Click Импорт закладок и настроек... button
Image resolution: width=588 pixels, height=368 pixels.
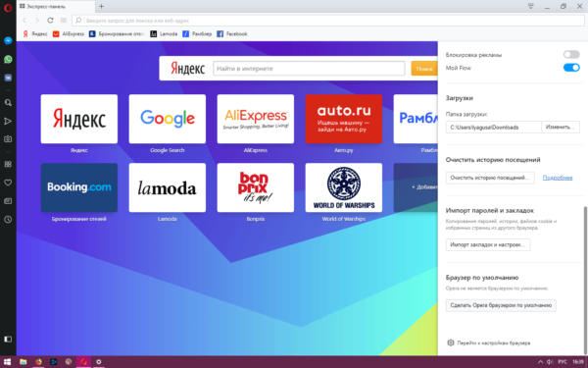click(488, 244)
